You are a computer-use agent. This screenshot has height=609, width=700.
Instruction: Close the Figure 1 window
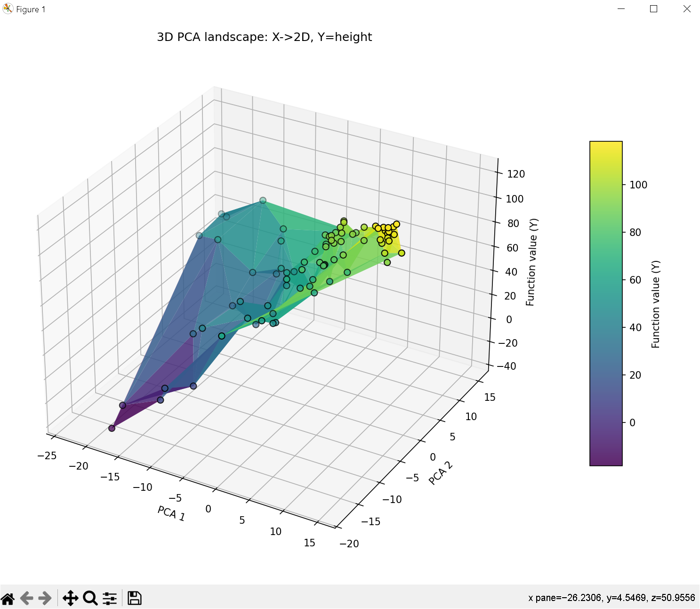pos(687,9)
